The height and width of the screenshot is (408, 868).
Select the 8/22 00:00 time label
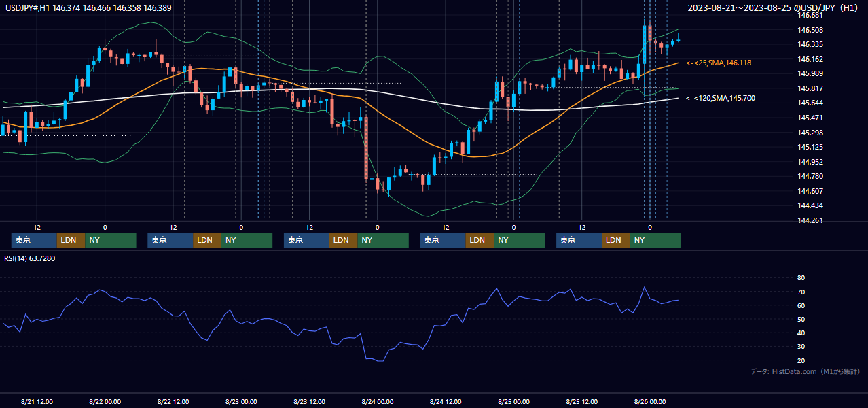point(105,401)
